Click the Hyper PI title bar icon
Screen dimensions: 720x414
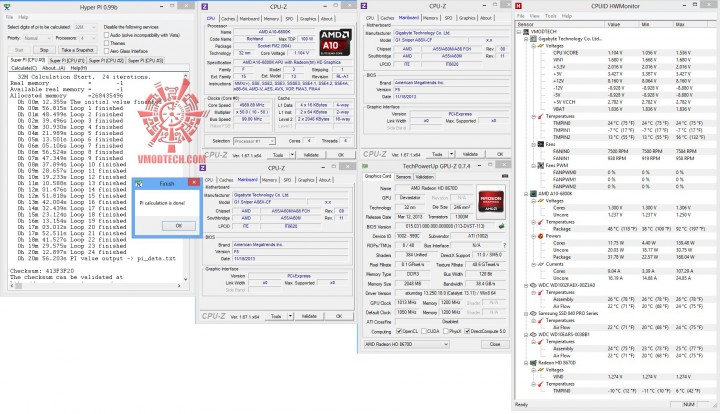coord(7,6)
